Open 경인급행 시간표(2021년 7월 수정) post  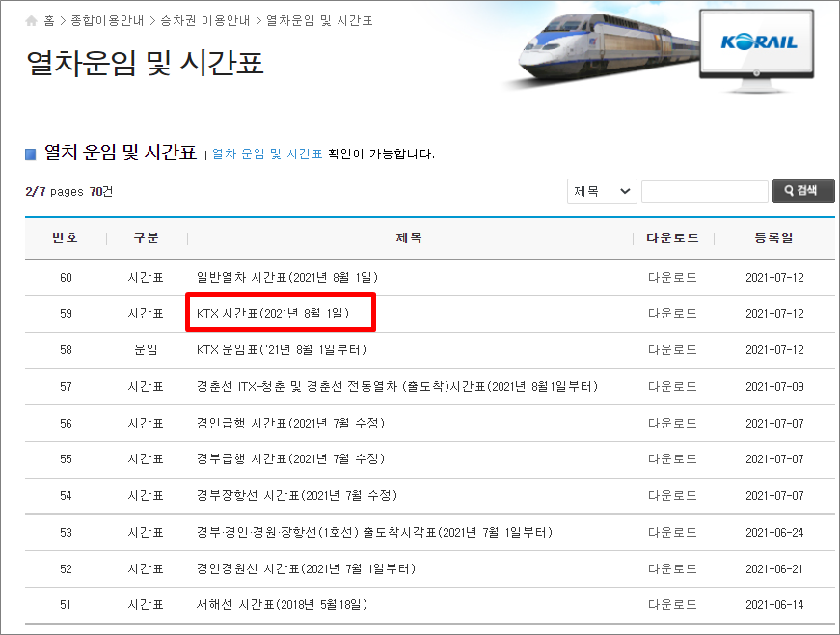pyautogui.click(x=290, y=424)
